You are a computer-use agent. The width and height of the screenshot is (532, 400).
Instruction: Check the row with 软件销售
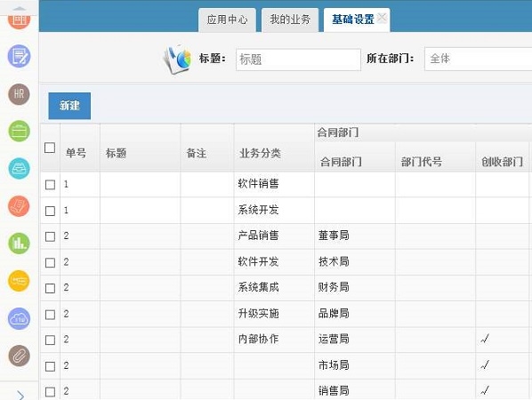[x=50, y=185]
